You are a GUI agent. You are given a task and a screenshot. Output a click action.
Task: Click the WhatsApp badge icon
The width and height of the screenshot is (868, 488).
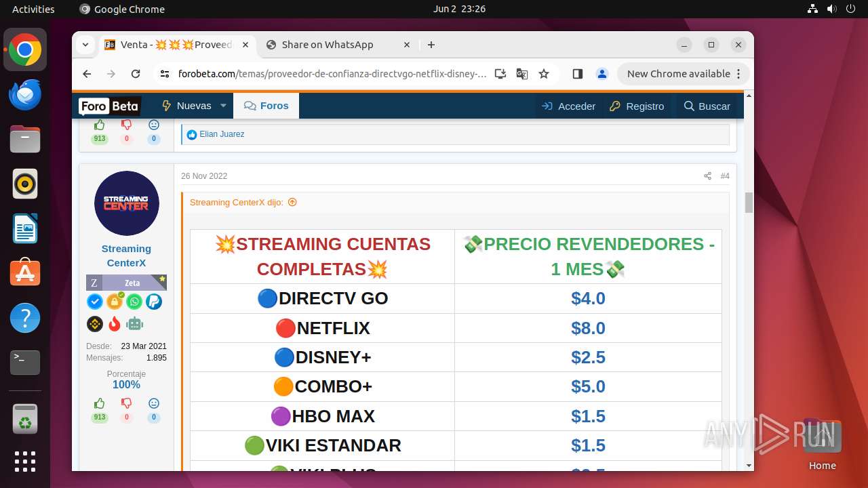134,302
